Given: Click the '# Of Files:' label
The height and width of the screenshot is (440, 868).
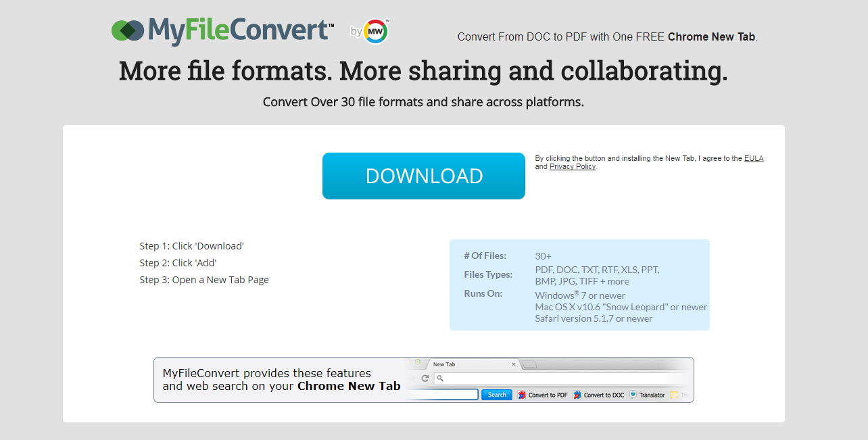Looking at the screenshot, I should [x=485, y=255].
